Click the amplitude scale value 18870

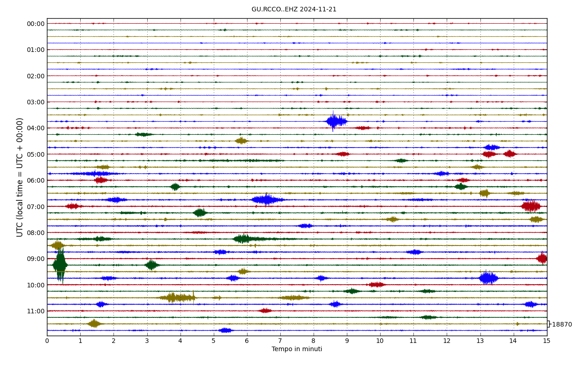pos(562,324)
